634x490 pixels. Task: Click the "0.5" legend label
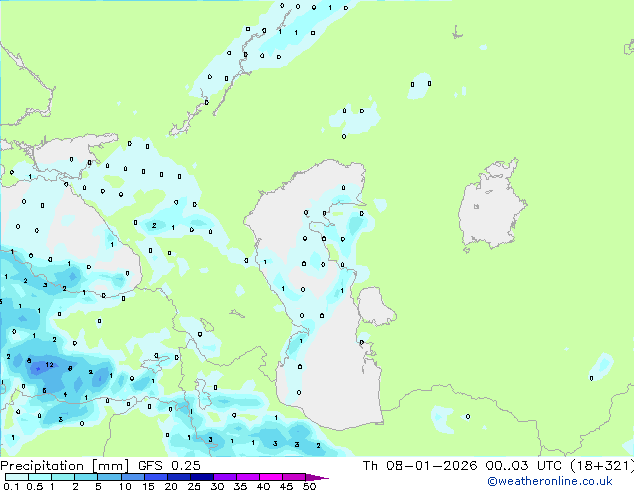click(x=35, y=486)
